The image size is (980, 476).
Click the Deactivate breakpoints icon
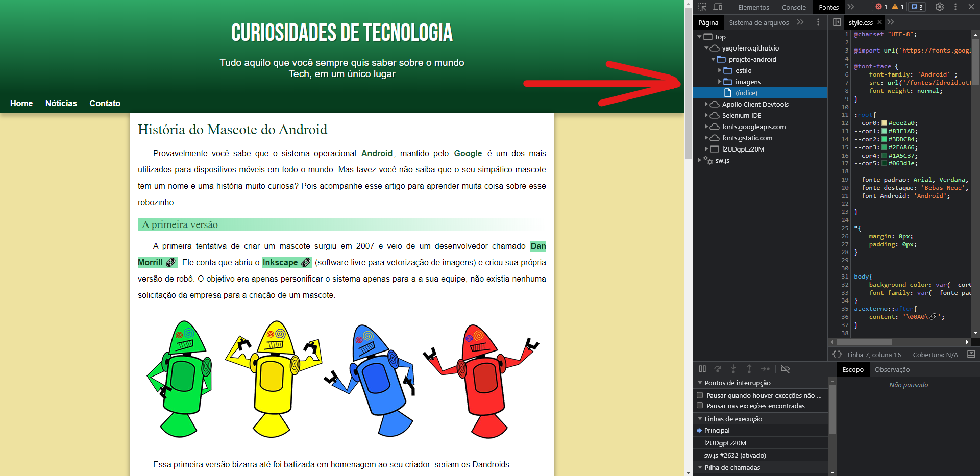[786, 369]
